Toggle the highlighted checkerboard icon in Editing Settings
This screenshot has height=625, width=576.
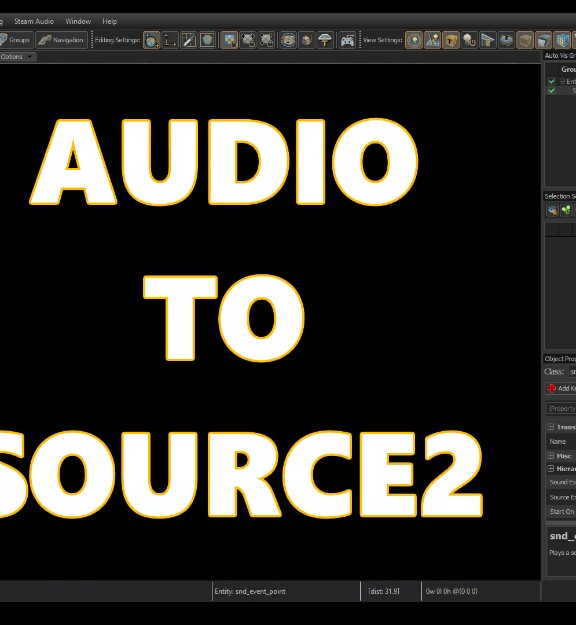pyautogui.click(x=229, y=40)
